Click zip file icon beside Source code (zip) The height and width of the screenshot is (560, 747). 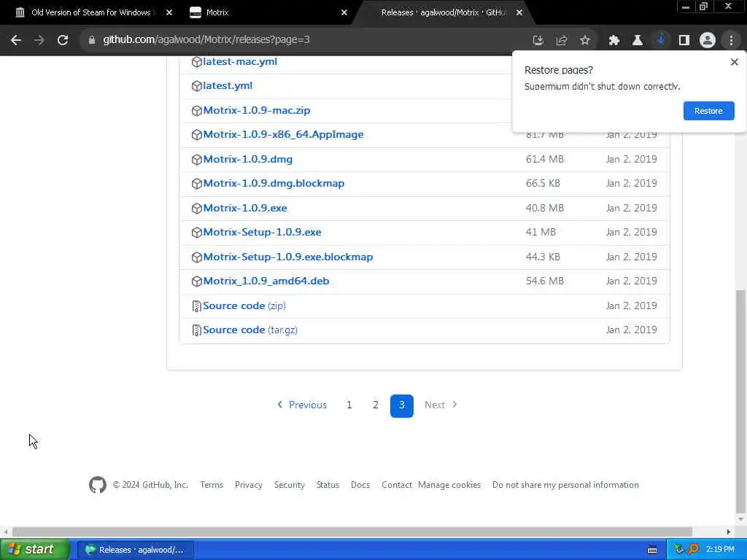click(196, 306)
